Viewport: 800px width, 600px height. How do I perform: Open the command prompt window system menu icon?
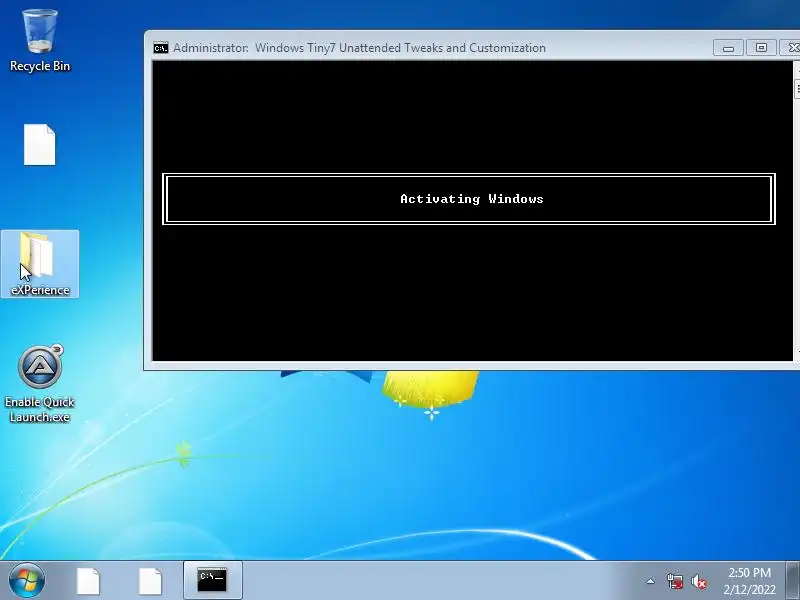(x=161, y=48)
